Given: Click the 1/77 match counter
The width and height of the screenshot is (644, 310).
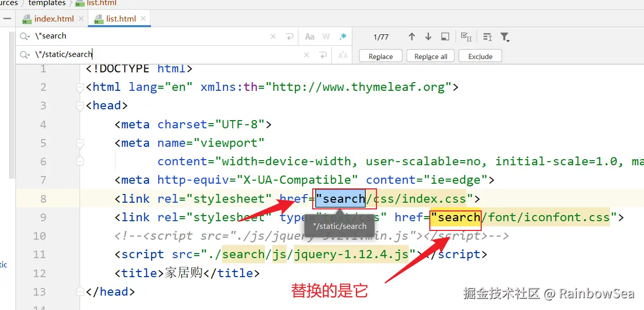Looking at the screenshot, I should click(x=381, y=37).
